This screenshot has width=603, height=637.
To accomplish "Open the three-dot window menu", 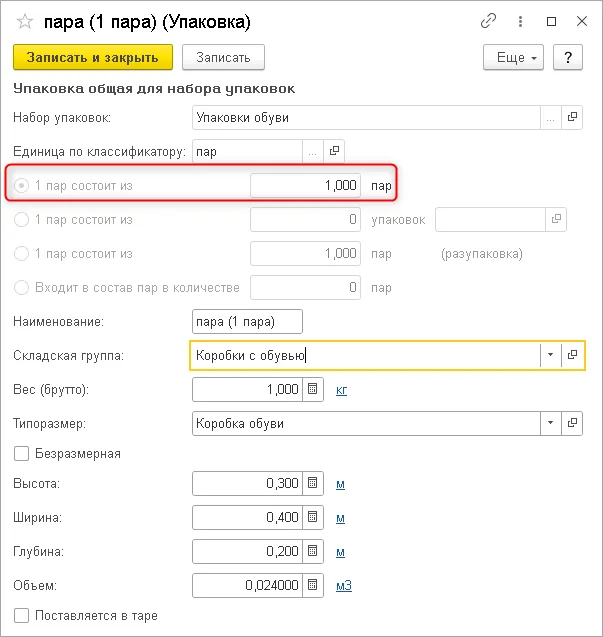I will tap(520, 21).
